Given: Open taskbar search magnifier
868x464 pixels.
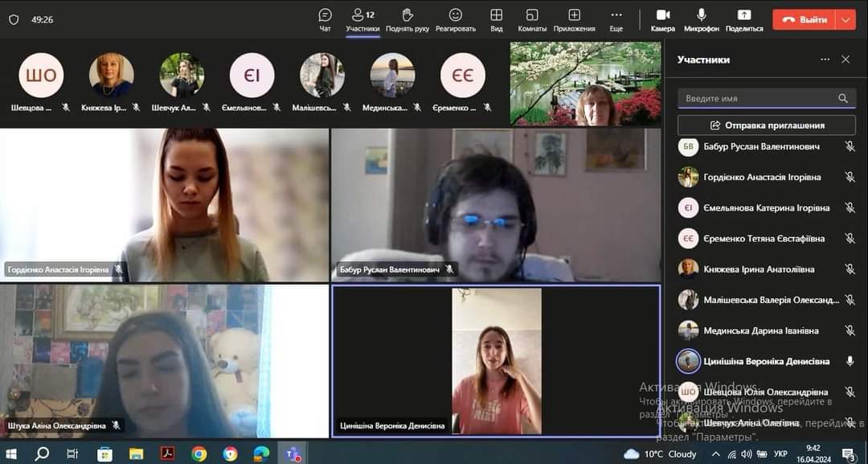Looking at the screenshot, I should pos(42,454).
